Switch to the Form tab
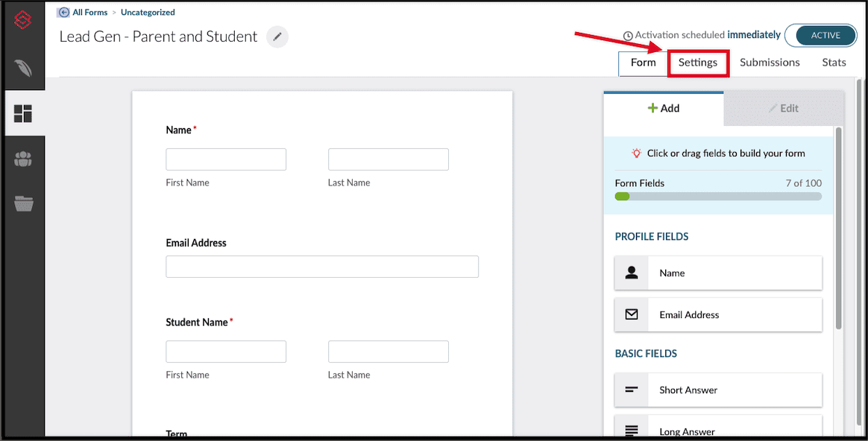Image resolution: width=868 pixels, height=441 pixels. pyautogui.click(x=643, y=63)
